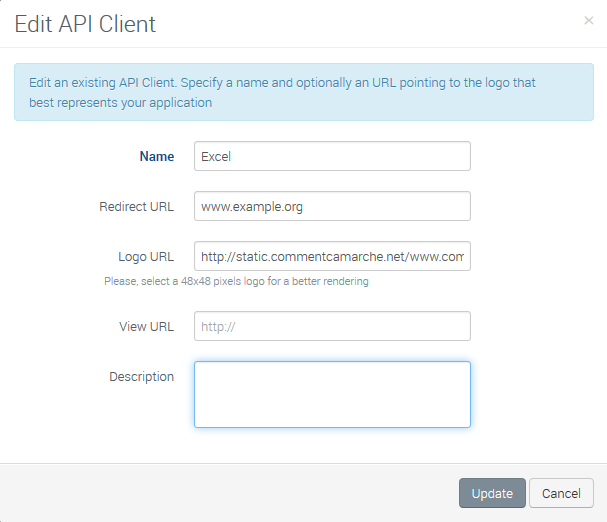
Task: Click the Edit API Client heading
Action: click(x=85, y=24)
